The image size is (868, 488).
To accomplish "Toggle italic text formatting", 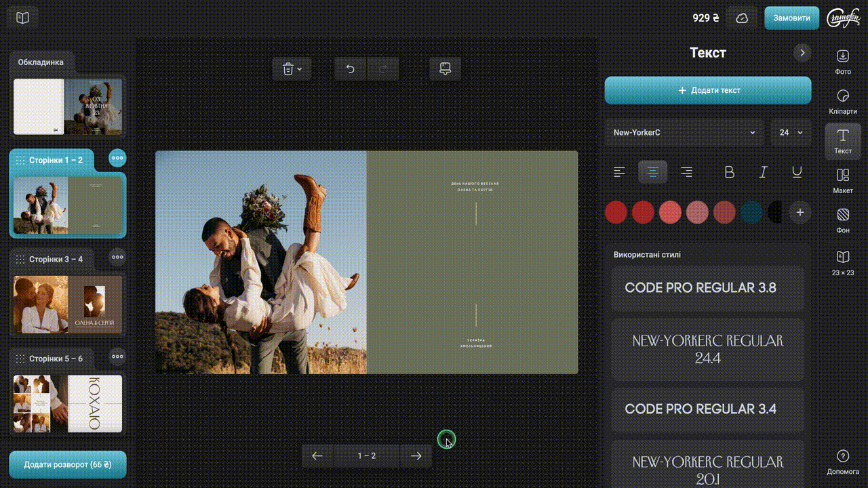I will point(763,172).
